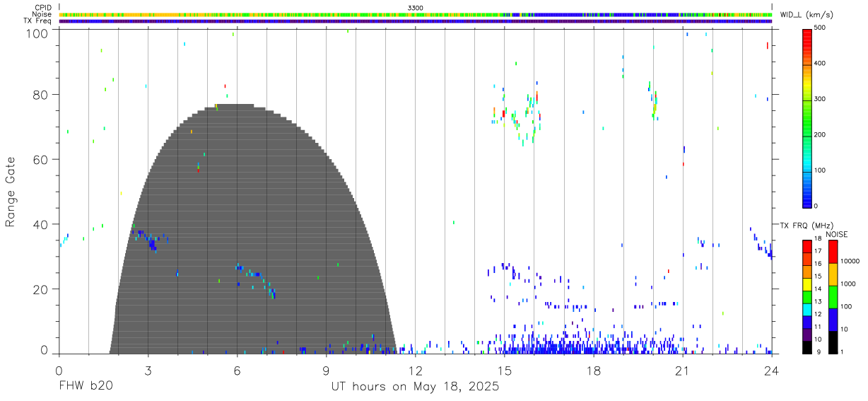
Task: Click the 10000 label in the NOISE legend
Action: pos(851,261)
